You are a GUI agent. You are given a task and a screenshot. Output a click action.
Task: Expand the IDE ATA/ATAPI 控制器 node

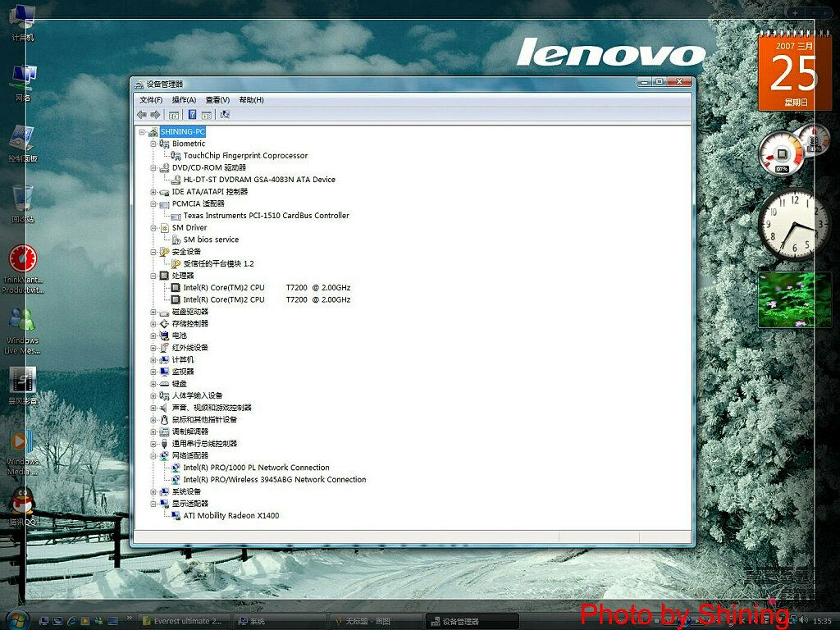click(x=153, y=192)
